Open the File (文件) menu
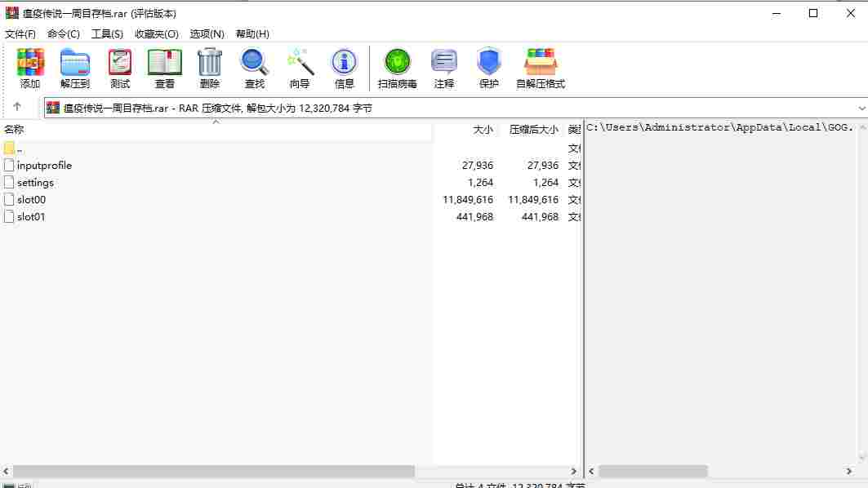Viewport: 868px width, 488px height. 20,33
